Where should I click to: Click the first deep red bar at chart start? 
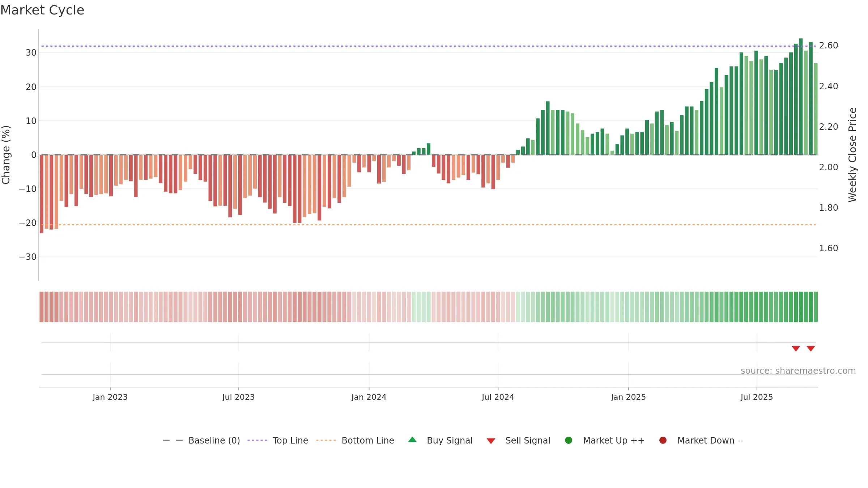(x=42, y=194)
